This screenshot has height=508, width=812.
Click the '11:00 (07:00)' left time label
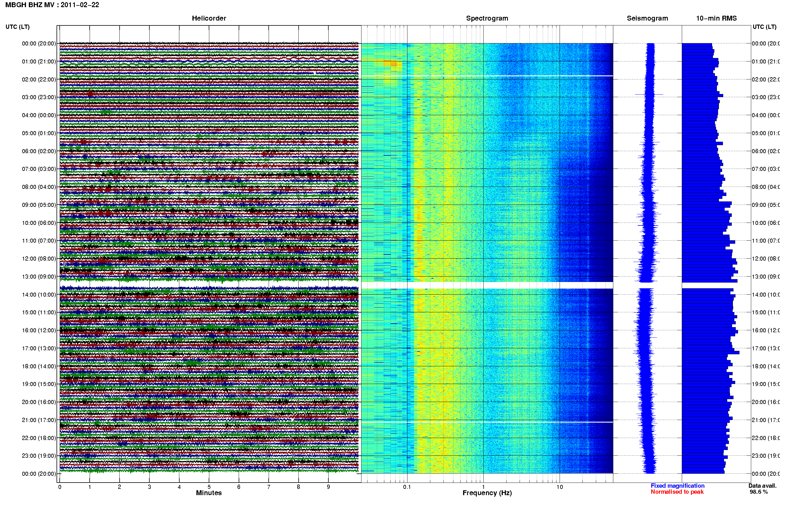coord(39,241)
